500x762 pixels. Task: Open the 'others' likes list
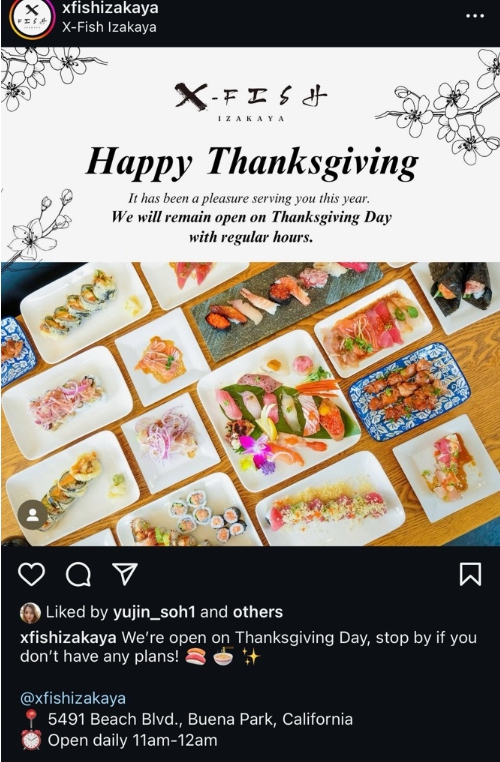point(258,612)
